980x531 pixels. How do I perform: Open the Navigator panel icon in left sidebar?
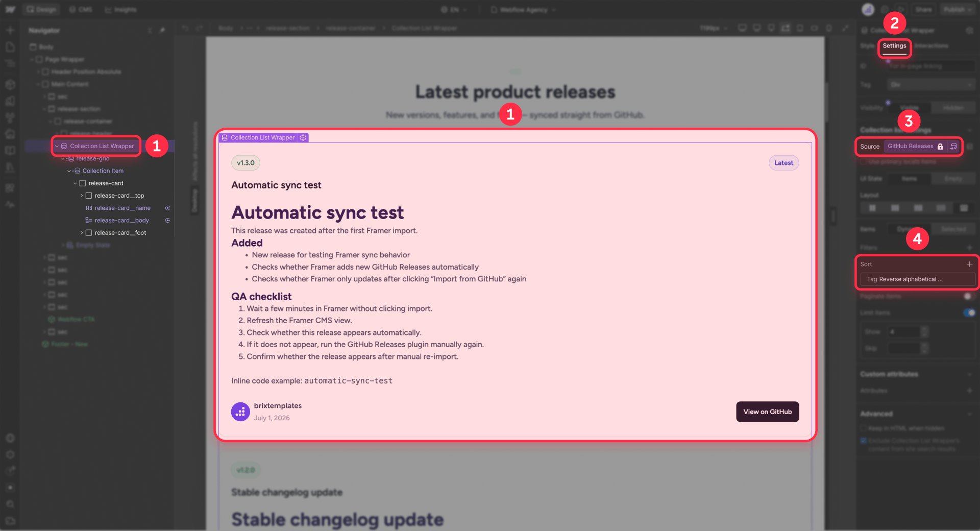tap(10, 64)
